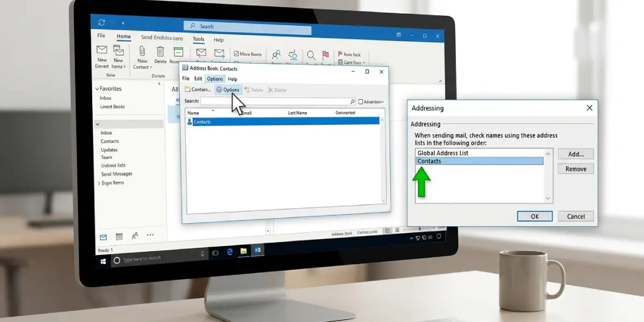Open the Quick Access Toolbar customize arrow
The width and height of the screenshot is (644, 322).
123,23
